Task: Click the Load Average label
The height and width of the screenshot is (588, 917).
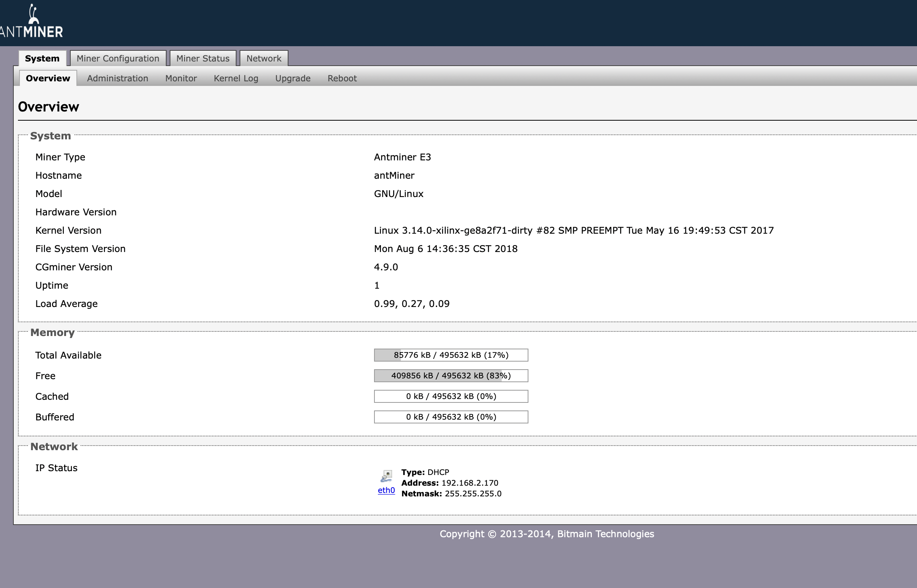Action: [x=66, y=304]
